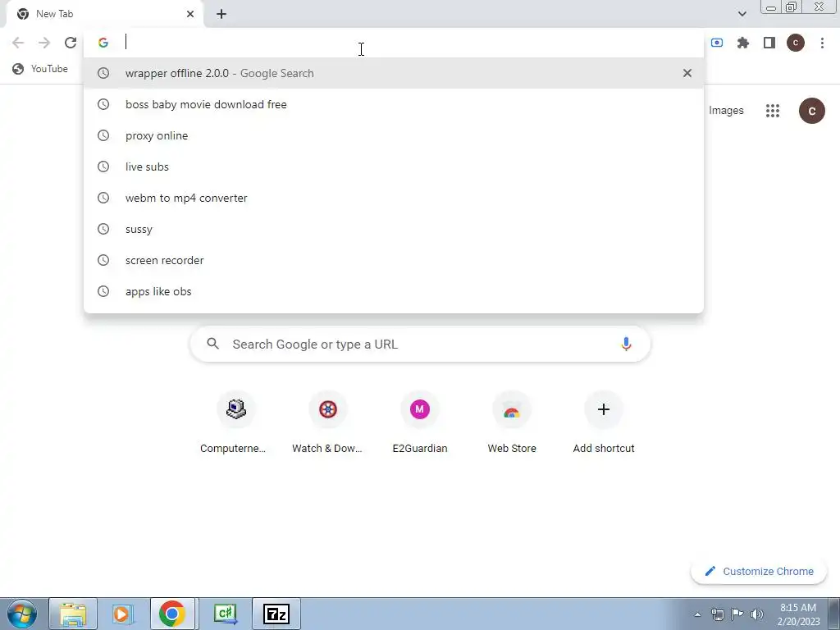Reload the page with the refresh icon
840x630 pixels.
coord(71,43)
